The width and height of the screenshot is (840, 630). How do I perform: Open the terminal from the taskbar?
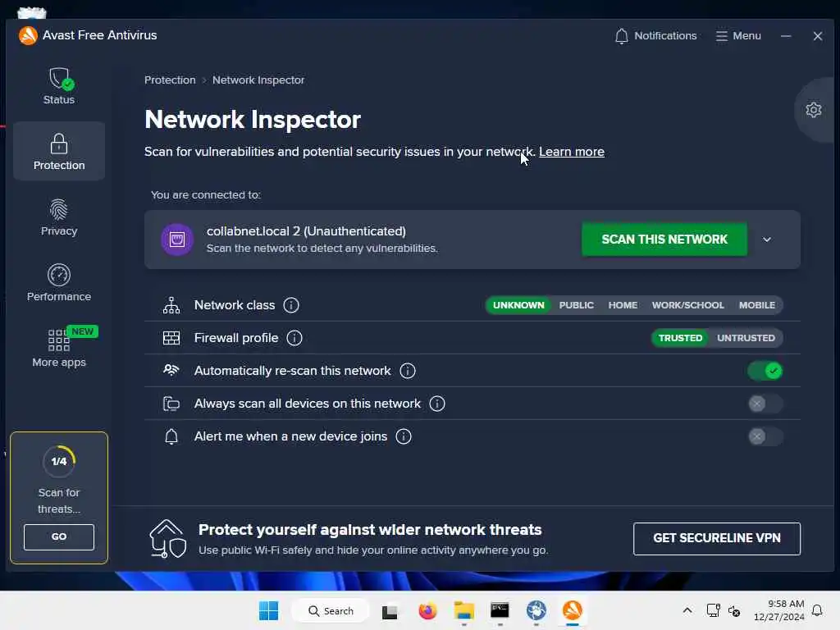[x=500, y=610]
